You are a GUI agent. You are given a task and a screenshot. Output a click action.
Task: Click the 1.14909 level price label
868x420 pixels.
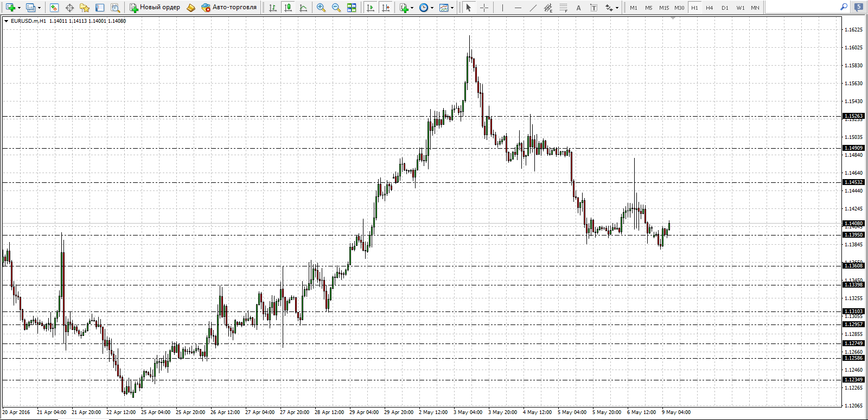(x=853, y=148)
